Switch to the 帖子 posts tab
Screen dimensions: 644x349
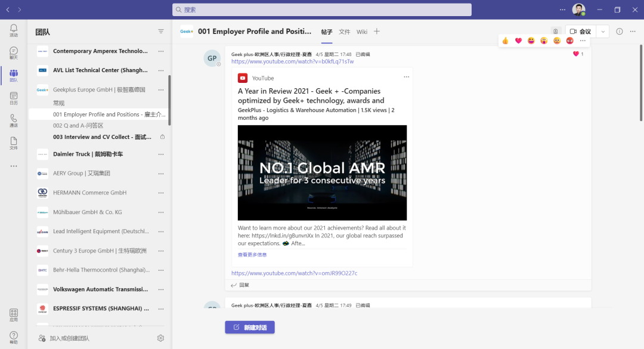[x=327, y=32]
